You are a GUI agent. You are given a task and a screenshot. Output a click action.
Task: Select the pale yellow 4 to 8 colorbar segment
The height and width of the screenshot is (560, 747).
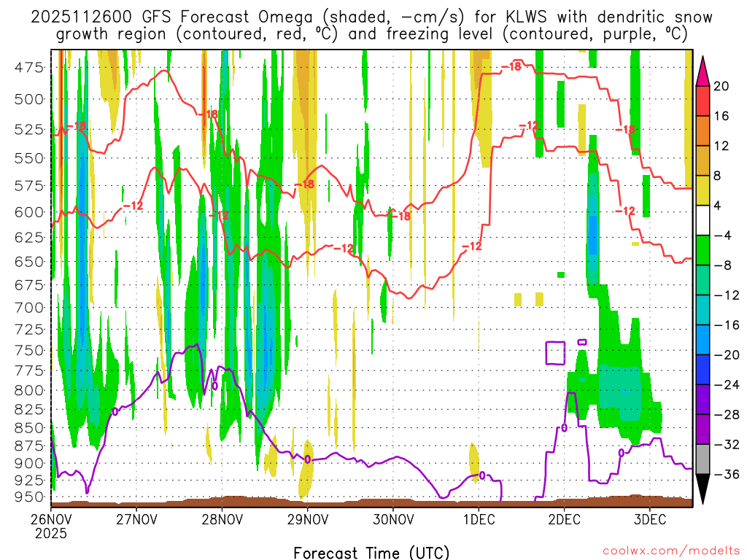(x=703, y=190)
